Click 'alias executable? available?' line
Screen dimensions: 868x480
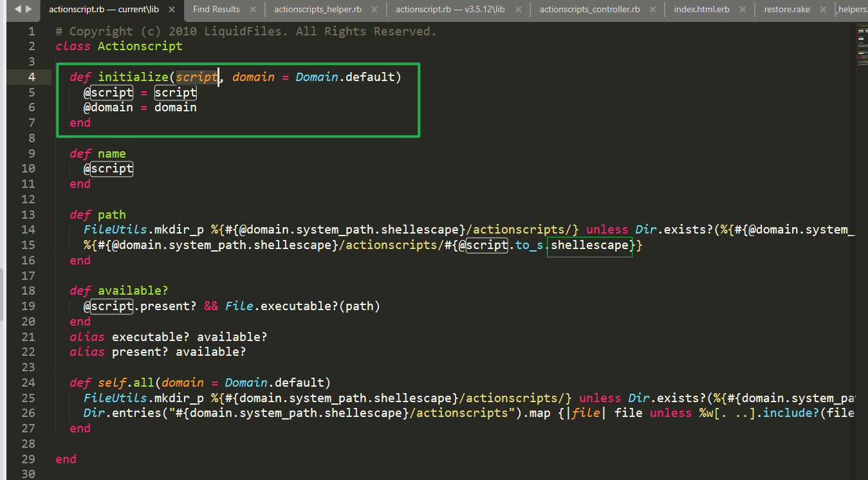point(169,337)
